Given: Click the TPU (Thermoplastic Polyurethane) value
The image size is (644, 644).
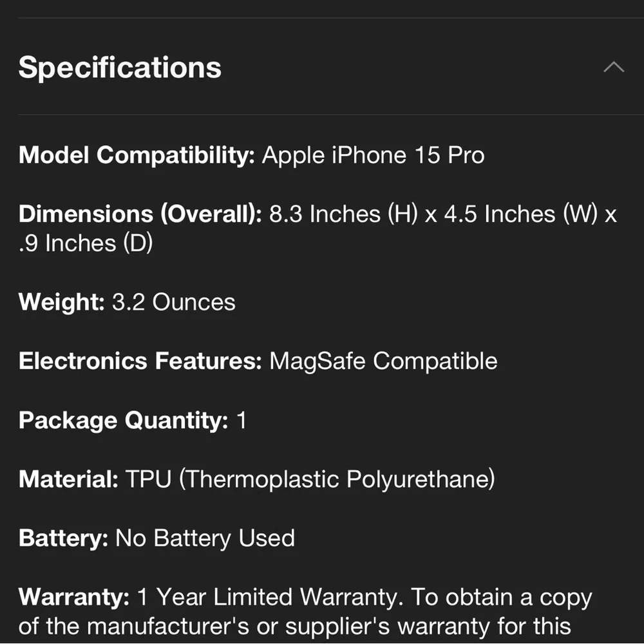Looking at the screenshot, I should click(310, 479).
